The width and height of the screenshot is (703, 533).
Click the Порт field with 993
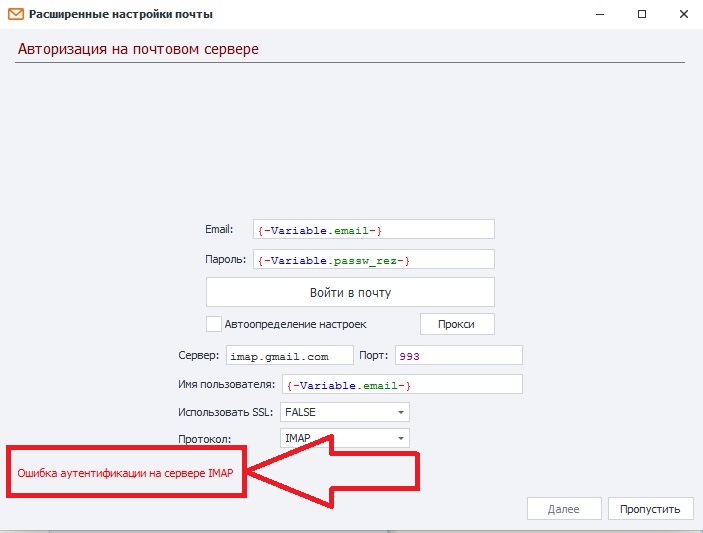459,355
